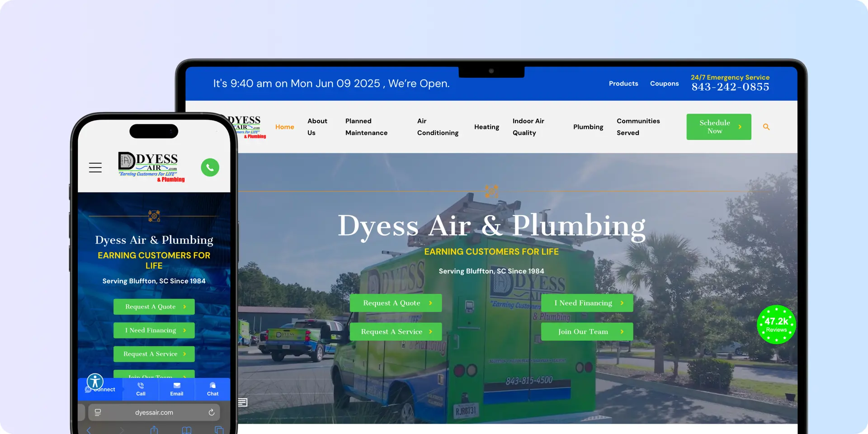The width and height of the screenshot is (868, 434).
Task: Reload the page via the address bar refresh icon
Action: [212, 412]
